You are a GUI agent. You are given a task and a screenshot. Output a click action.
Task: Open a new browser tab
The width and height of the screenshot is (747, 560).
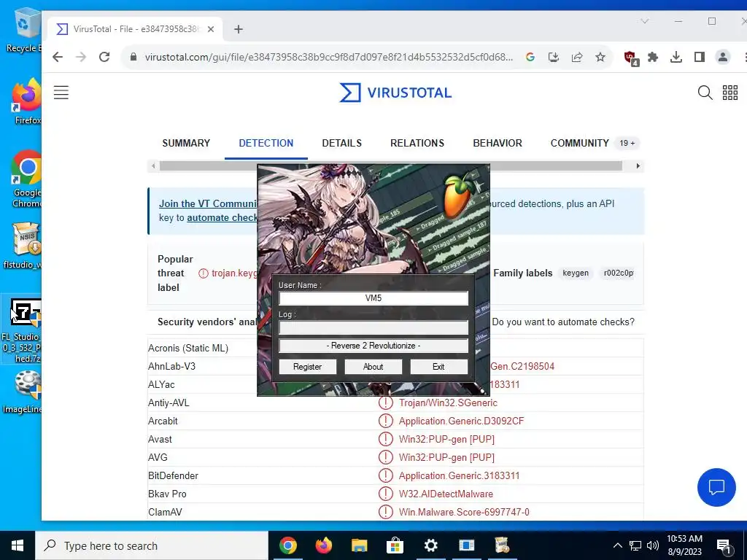pyautogui.click(x=239, y=29)
